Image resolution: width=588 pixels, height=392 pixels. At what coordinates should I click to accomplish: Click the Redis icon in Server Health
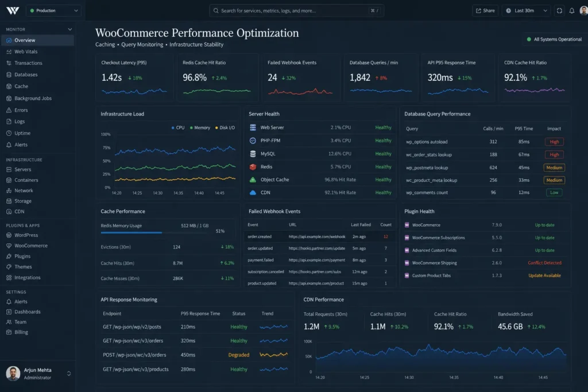253,167
